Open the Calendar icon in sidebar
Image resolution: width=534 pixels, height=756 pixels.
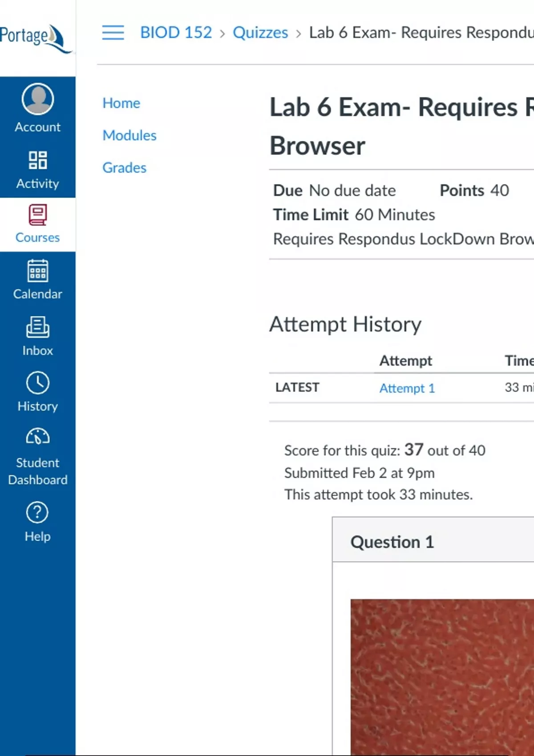pos(38,271)
